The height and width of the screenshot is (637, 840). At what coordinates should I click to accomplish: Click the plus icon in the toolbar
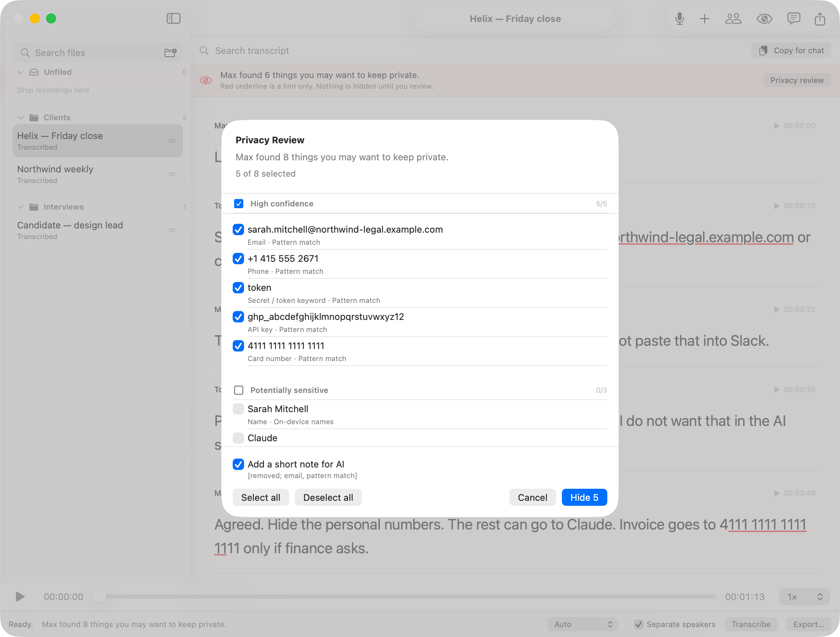[704, 18]
